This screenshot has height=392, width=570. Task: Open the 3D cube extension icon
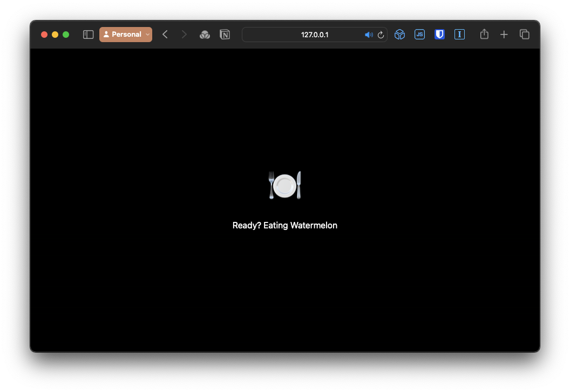tap(399, 35)
